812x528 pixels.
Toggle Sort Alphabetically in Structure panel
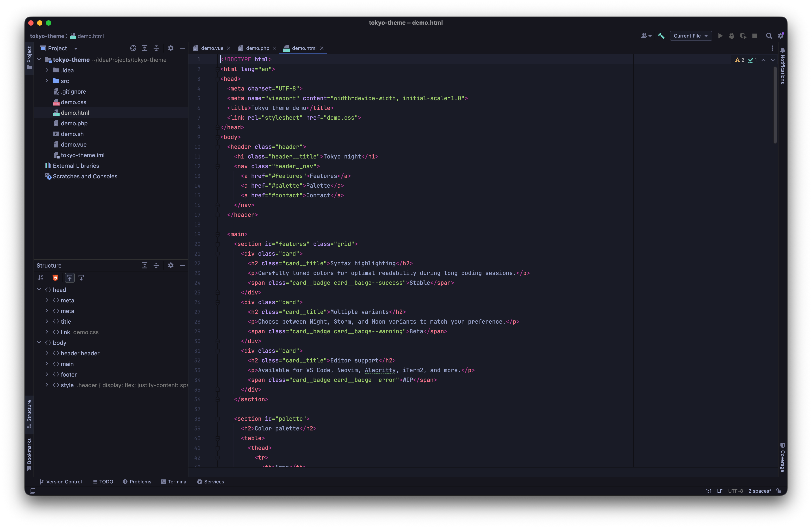click(41, 278)
